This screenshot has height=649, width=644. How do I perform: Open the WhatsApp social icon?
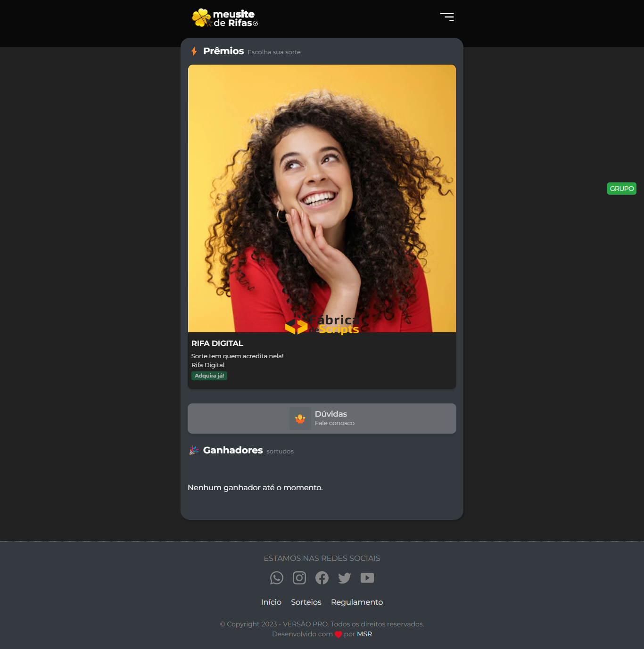point(277,578)
